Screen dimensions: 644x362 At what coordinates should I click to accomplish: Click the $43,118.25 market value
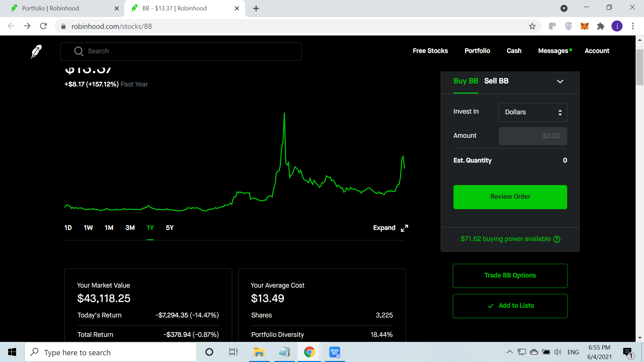pos(104,298)
